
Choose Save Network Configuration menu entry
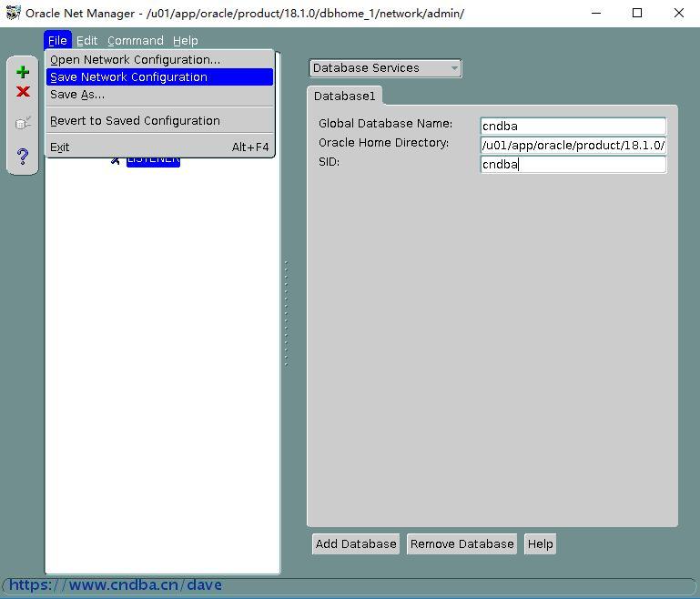tap(159, 76)
